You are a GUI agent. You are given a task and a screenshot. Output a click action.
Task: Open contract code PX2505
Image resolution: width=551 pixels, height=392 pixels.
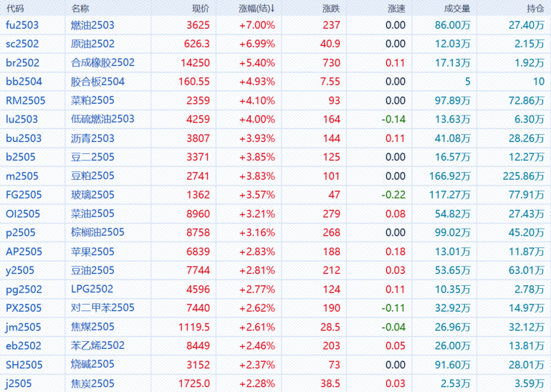coord(24,308)
